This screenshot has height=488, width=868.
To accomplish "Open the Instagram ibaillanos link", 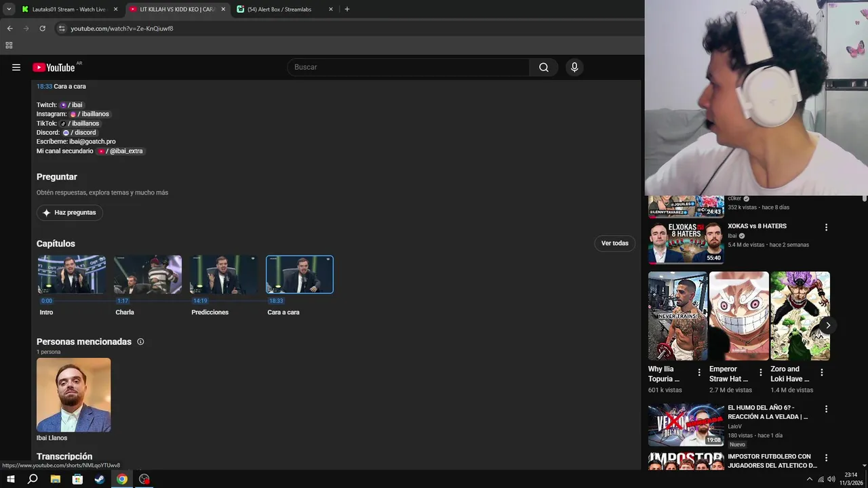I will (x=90, y=115).
